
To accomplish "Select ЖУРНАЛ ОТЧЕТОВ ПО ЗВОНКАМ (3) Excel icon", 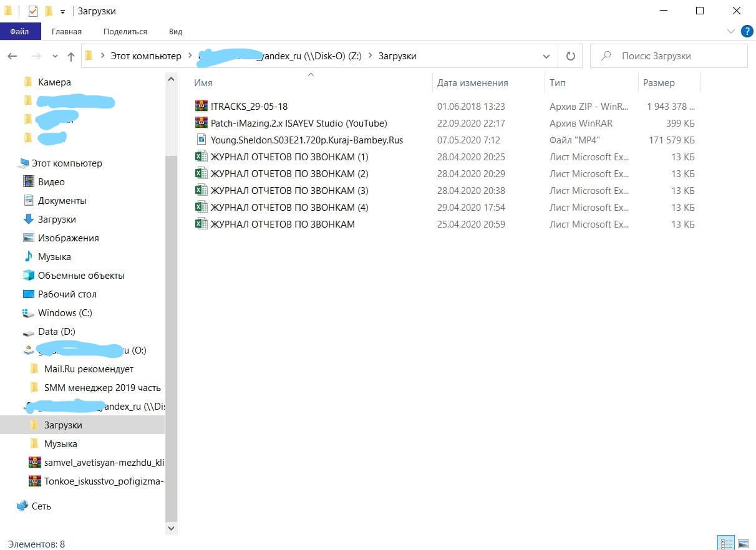I will click(x=201, y=190).
